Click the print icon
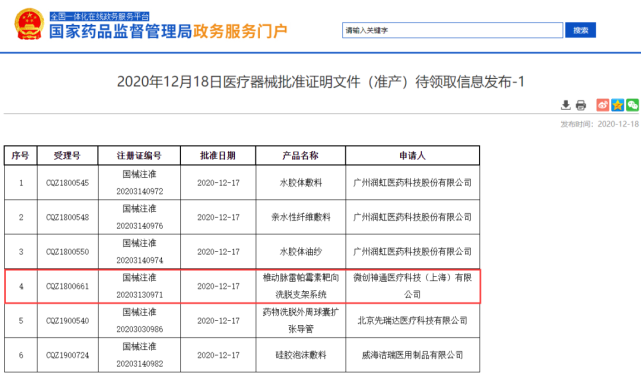Screen dimensions: 641x375 pos(580,106)
